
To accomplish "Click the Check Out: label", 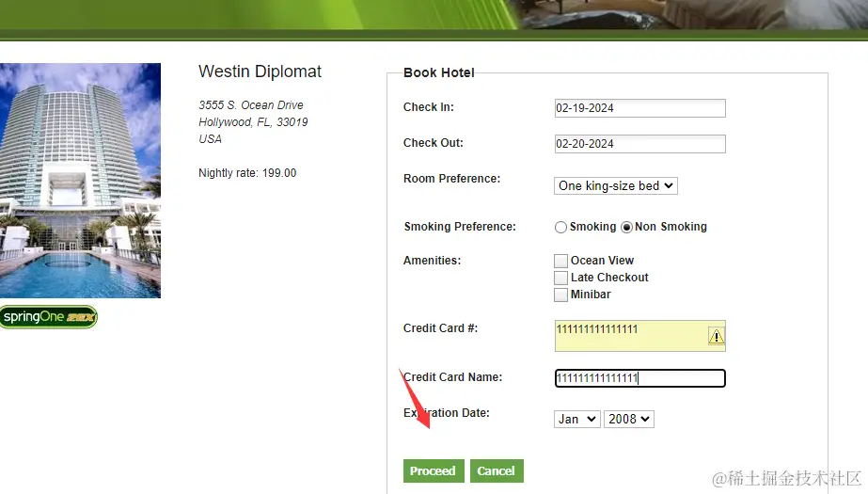I will click(x=434, y=143).
